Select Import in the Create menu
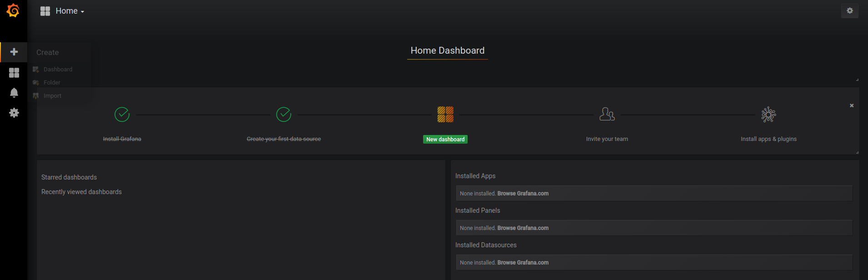This screenshot has width=868, height=280. (52, 96)
